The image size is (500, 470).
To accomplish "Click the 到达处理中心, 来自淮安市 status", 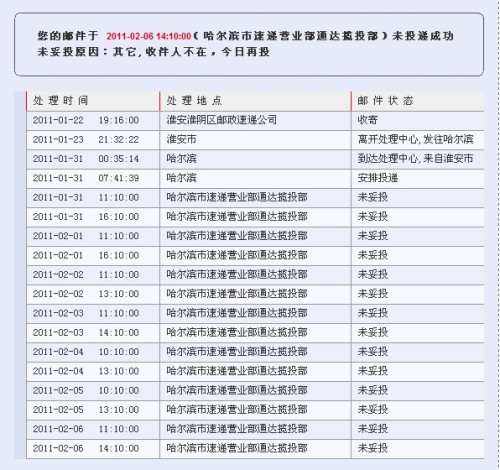I will click(x=415, y=159).
